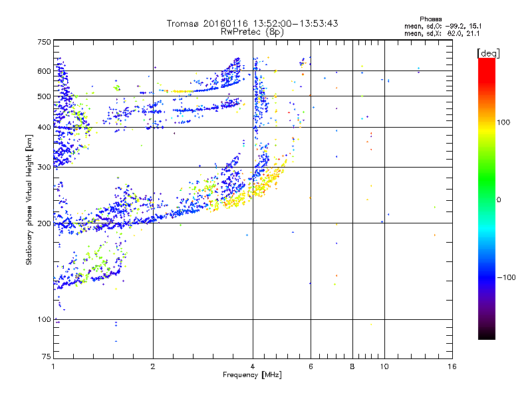
Task: Click the colorbar tick label '100'
Action: (x=503, y=122)
